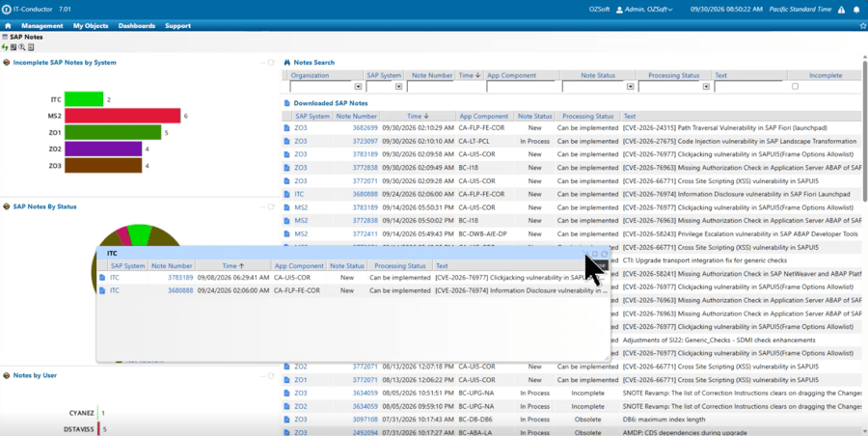Open the Management menu
The height and width of the screenshot is (436, 868).
(42, 25)
